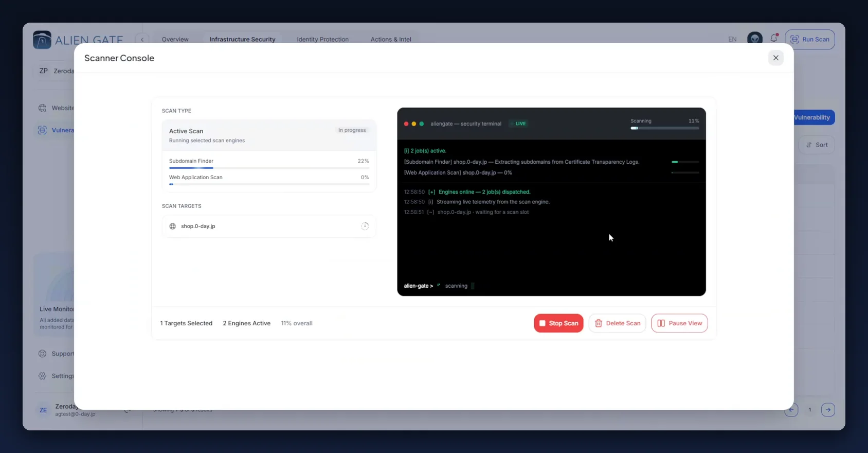Close the Scanner Console dialog
The width and height of the screenshot is (868, 453).
(x=775, y=58)
